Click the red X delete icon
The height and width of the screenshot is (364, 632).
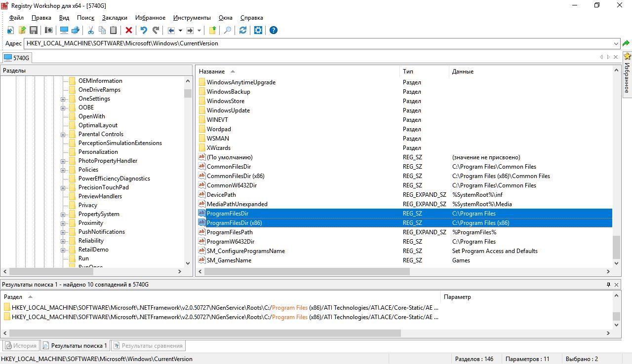(x=129, y=30)
